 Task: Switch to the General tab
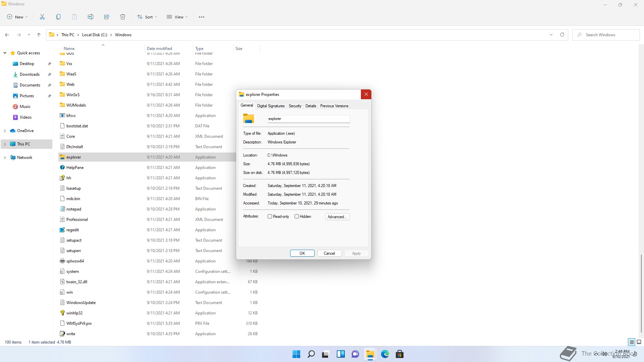coord(247,105)
